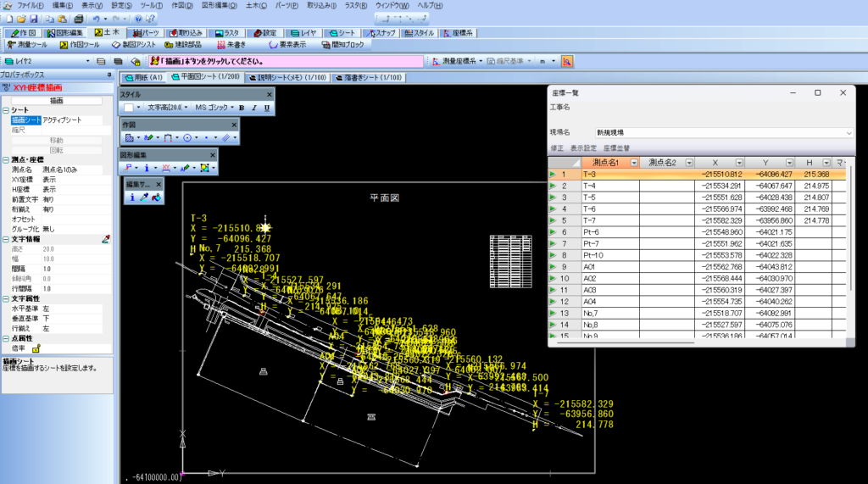868x484 pixels.
Task: Toggle bold in the スタイル panel
Action: pos(242,108)
